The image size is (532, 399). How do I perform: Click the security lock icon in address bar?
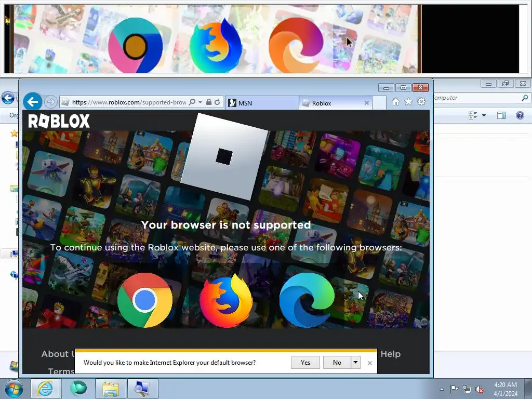(x=209, y=102)
